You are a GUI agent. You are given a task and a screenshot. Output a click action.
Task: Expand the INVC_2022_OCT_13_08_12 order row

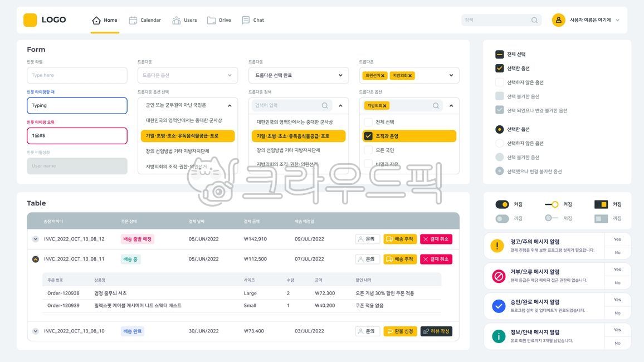[x=35, y=238]
